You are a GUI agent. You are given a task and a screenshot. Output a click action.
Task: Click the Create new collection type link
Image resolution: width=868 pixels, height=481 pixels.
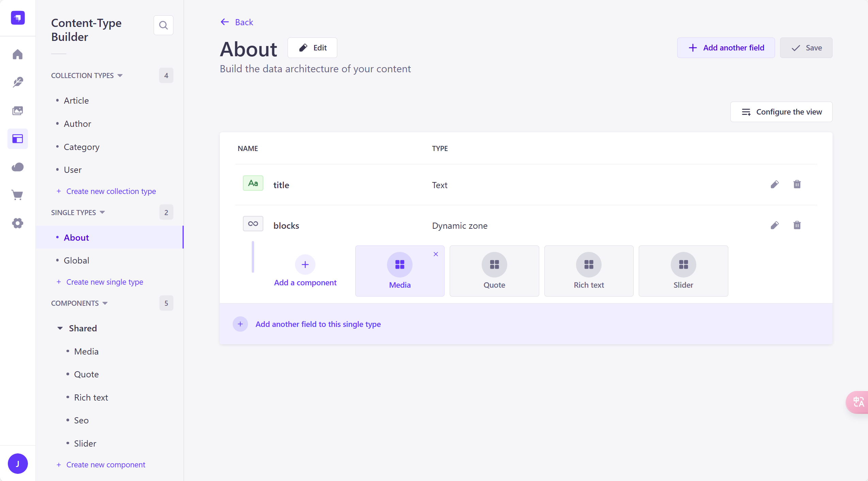tap(111, 191)
